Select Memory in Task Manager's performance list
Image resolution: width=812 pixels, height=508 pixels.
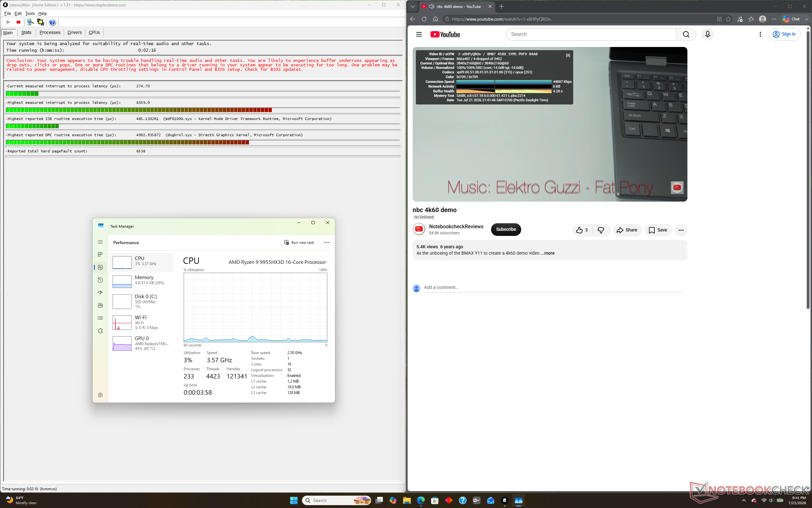(x=141, y=281)
